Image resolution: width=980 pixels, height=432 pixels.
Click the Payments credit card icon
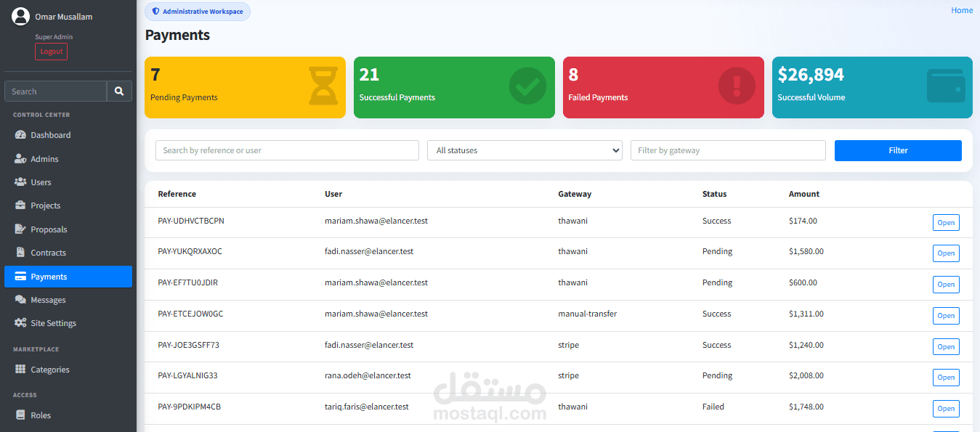(20, 277)
